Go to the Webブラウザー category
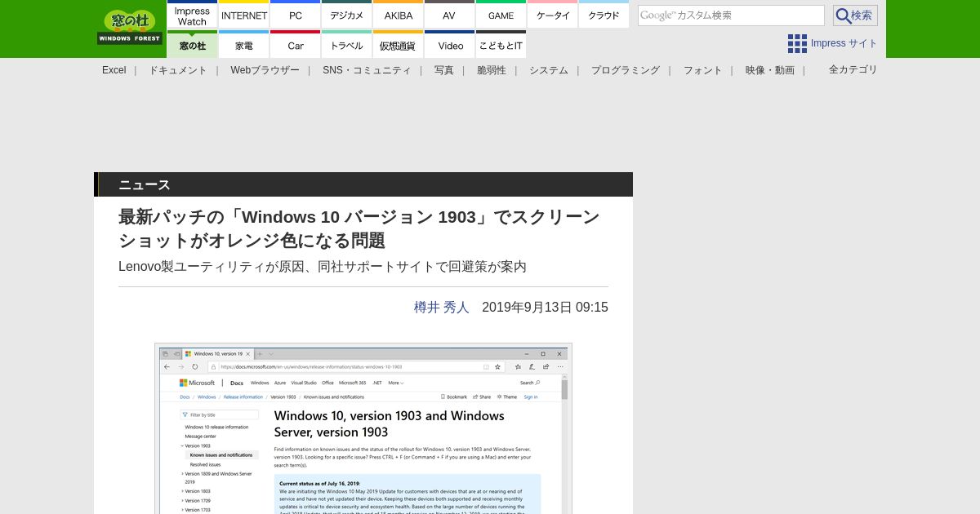This screenshot has height=514, width=980. click(x=265, y=70)
